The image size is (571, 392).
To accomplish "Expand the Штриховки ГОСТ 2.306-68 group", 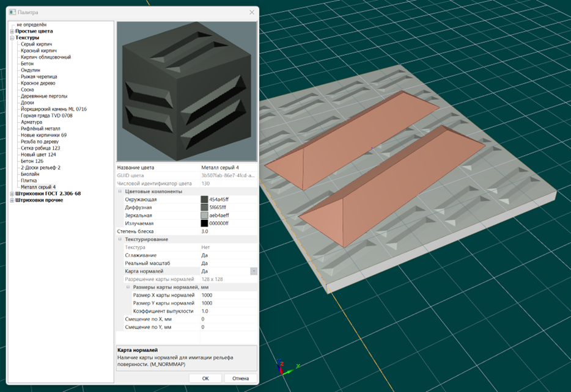I will pyautogui.click(x=12, y=194).
